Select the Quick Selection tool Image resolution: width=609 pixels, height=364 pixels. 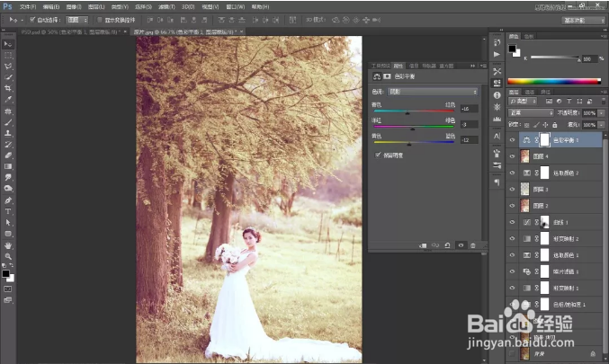point(8,77)
